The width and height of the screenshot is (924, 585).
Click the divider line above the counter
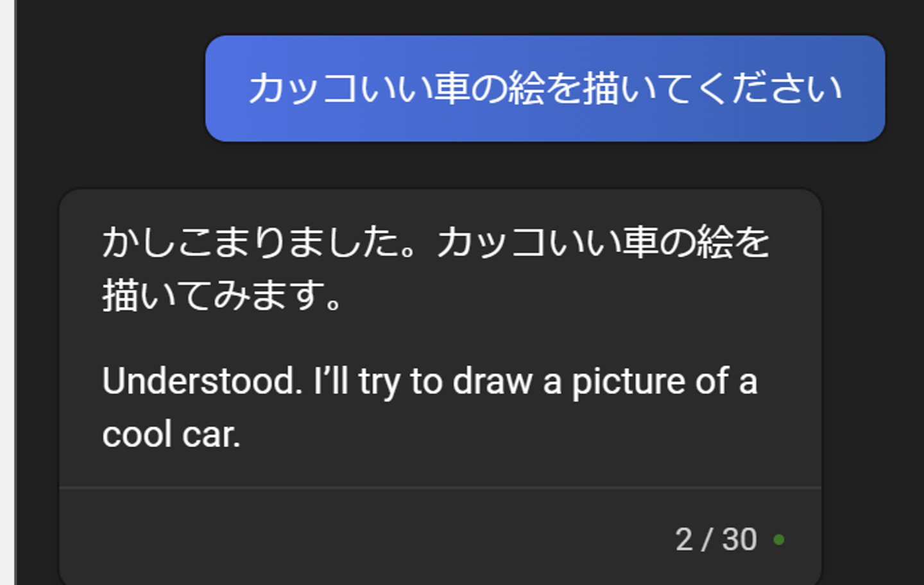pyautogui.click(x=440, y=487)
